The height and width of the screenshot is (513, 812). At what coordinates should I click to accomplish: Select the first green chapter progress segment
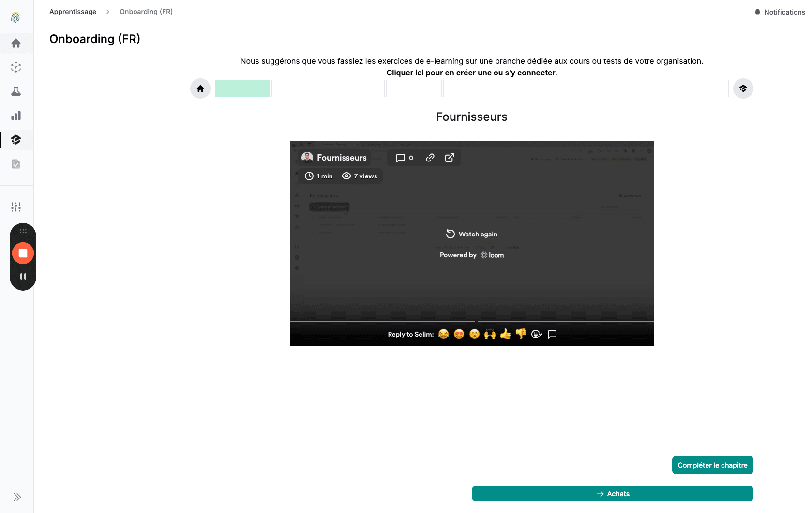[x=242, y=88]
